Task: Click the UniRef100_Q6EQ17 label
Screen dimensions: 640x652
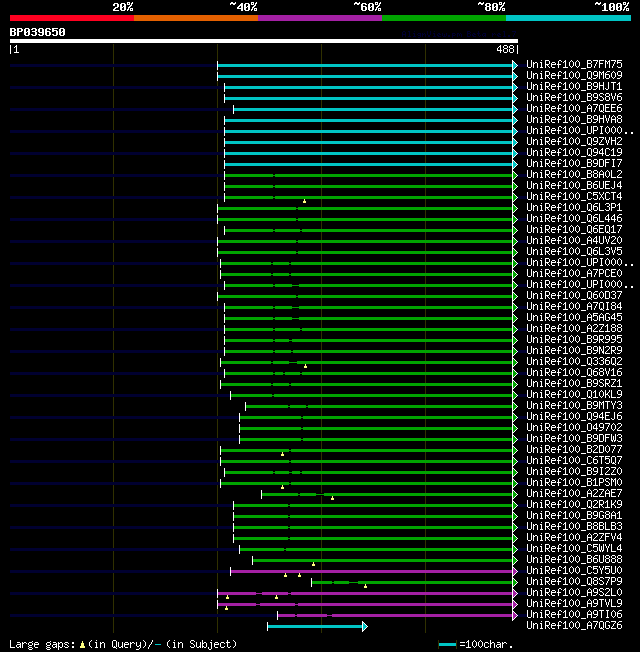Action: tap(574, 230)
